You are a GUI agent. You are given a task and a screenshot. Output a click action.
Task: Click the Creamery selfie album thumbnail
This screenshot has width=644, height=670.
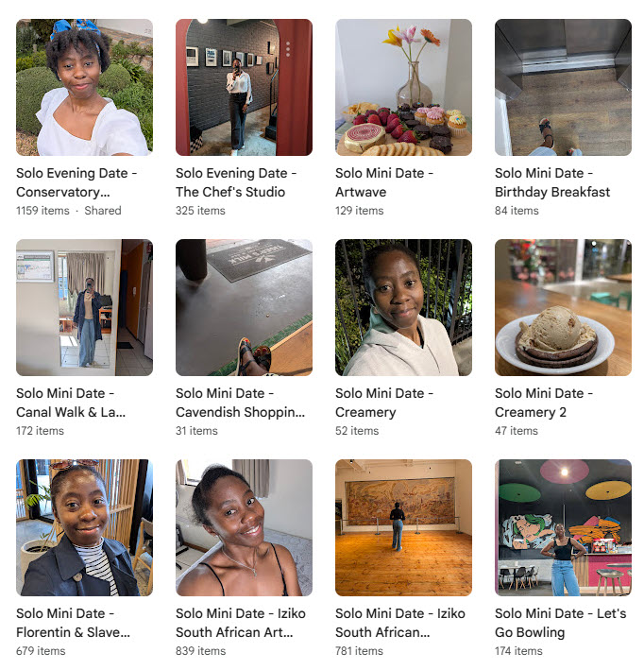(403, 307)
